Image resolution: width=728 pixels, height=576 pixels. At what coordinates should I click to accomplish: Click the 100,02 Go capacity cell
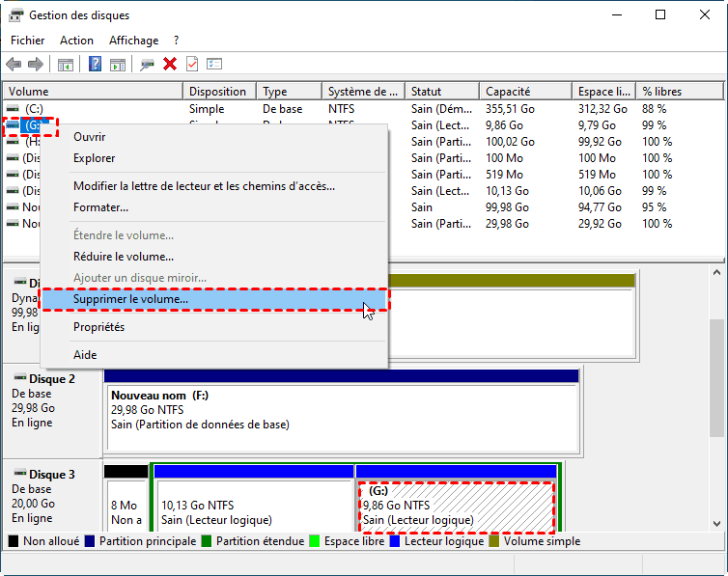tap(510, 142)
